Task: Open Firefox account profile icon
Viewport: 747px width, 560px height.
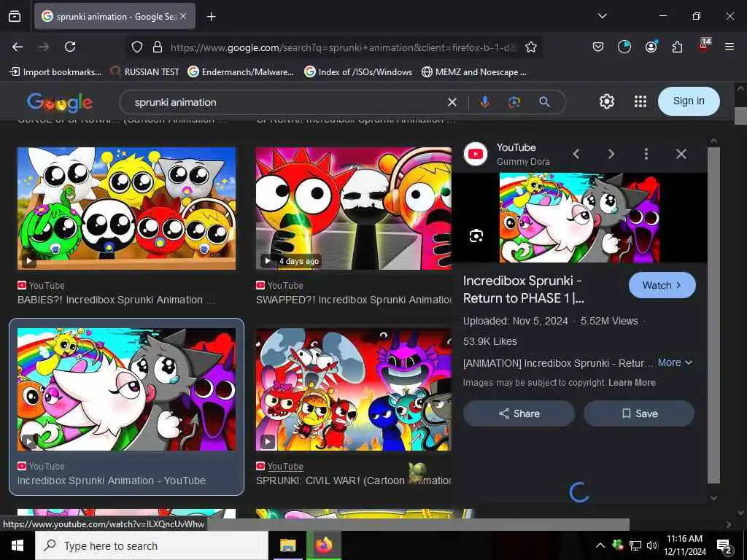Action: [x=651, y=47]
